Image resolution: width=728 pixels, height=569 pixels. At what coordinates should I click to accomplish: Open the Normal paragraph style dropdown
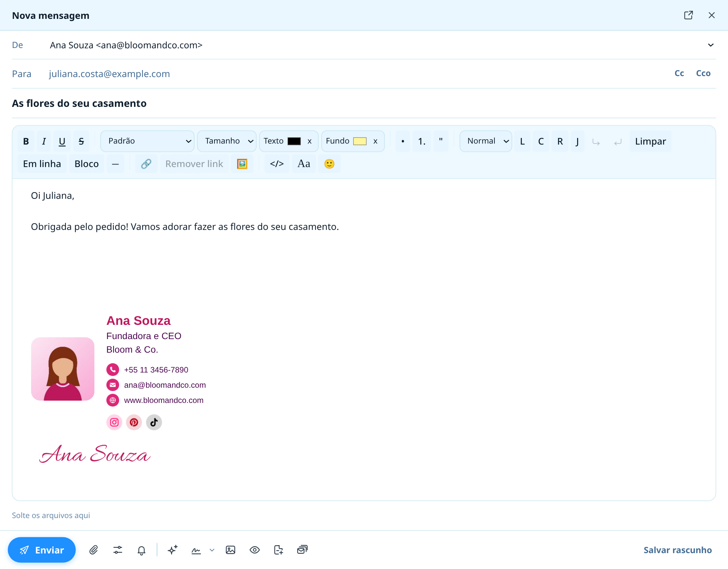point(486,141)
